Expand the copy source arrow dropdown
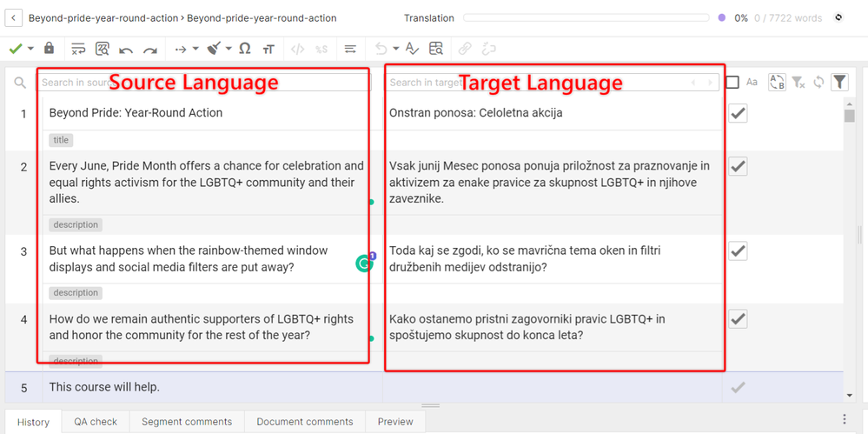Image resolution: width=868 pixels, height=434 pixels. (195, 49)
